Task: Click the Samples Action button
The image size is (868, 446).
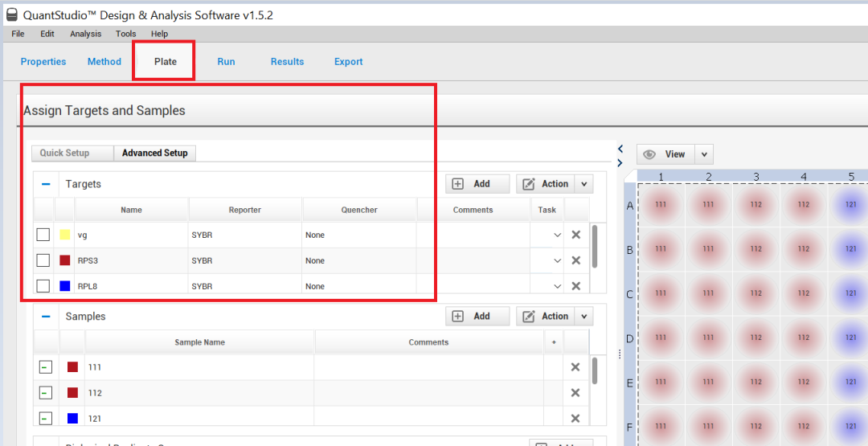Action: (545, 316)
